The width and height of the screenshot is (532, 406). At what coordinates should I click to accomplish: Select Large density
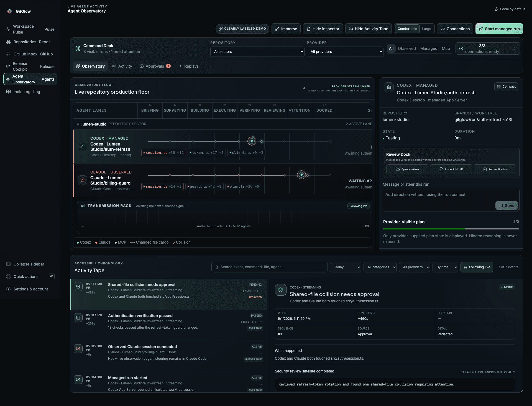(x=426, y=29)
